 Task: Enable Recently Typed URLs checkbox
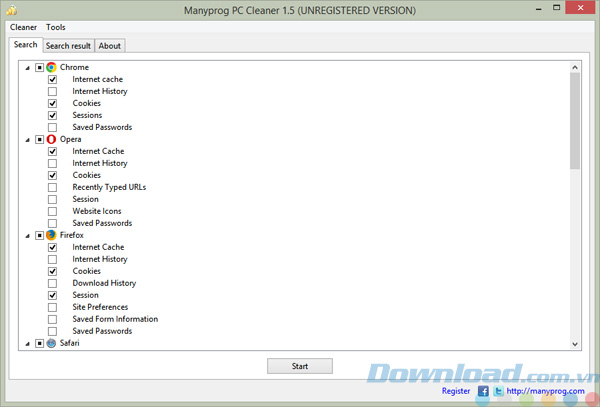click(x=52, y=187)
